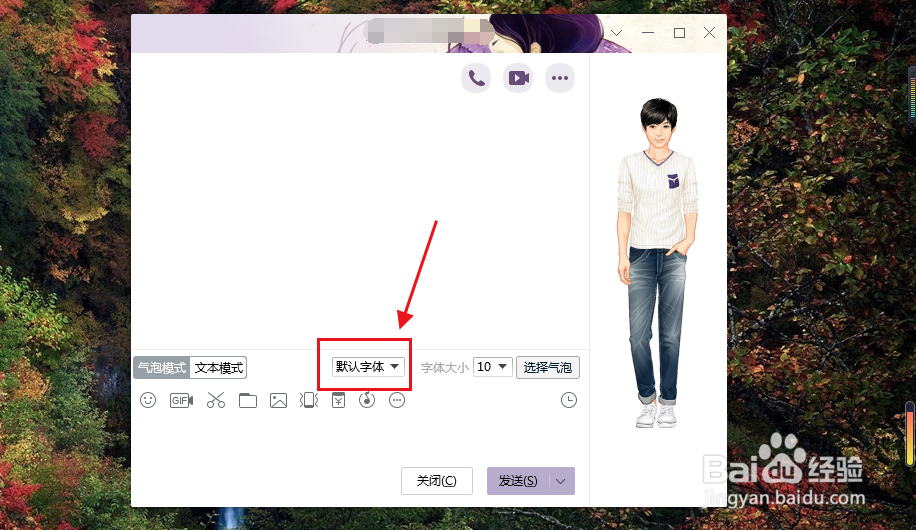The image size is (916, 530).
Task: Open the 默认字体 font dropdown
Action: (367, 366)
